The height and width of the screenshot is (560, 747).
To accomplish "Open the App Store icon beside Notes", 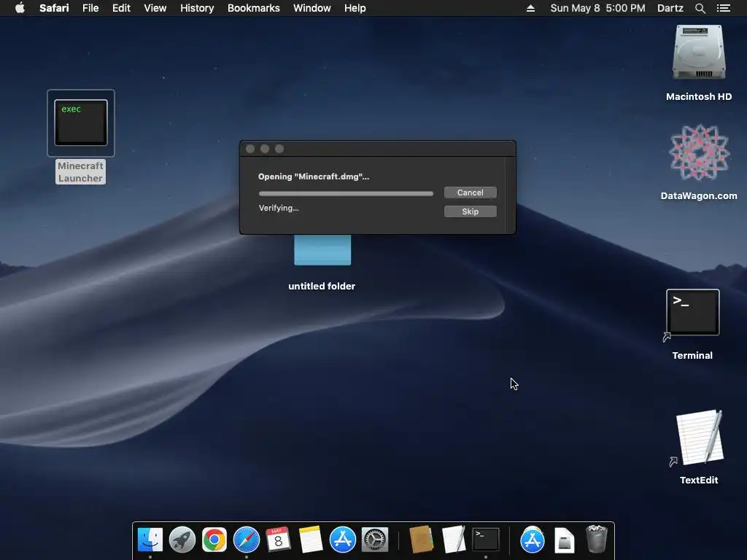I will pos(343,540).
